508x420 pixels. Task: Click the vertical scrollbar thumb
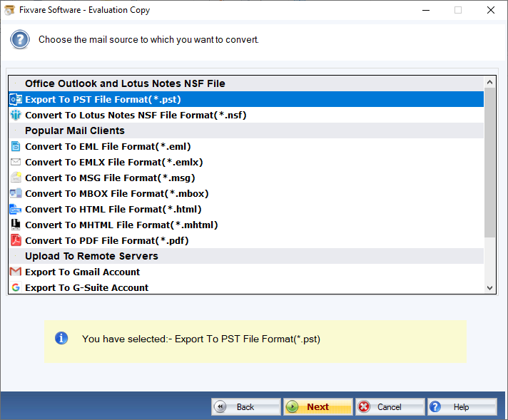pyautogui.click(x=489, y=163)
